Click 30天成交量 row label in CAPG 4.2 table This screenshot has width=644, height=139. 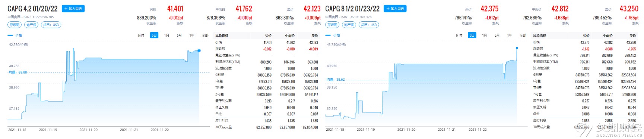point(223,127)
